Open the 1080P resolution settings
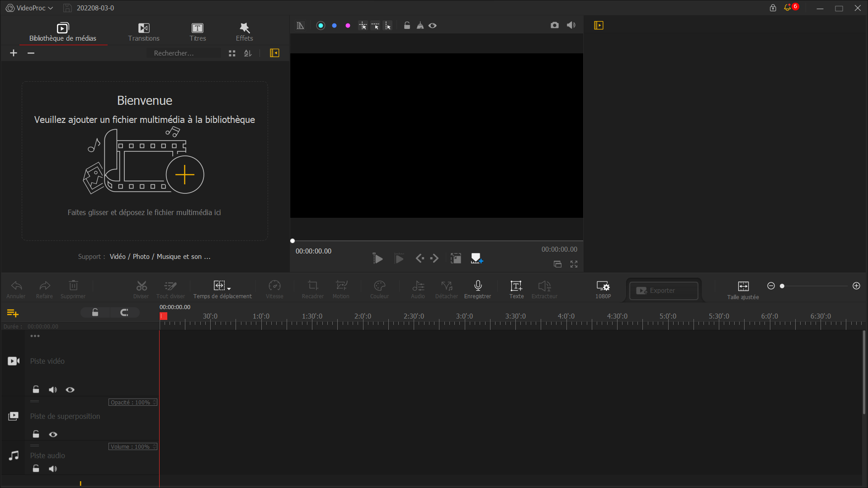The height and width of the screenshot is (488, 868). pyautogui.click(x=603, y=290)
